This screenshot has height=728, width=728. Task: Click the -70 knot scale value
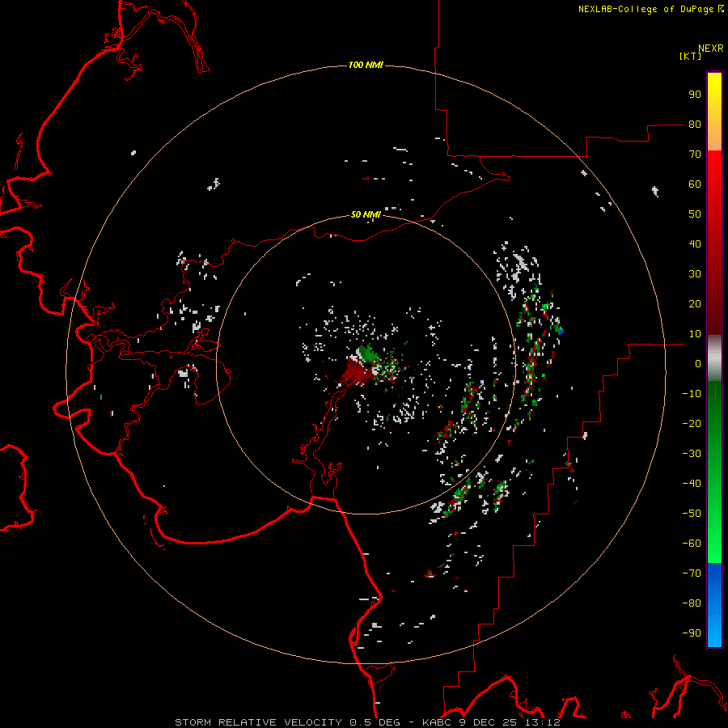[x=692, y=574]
